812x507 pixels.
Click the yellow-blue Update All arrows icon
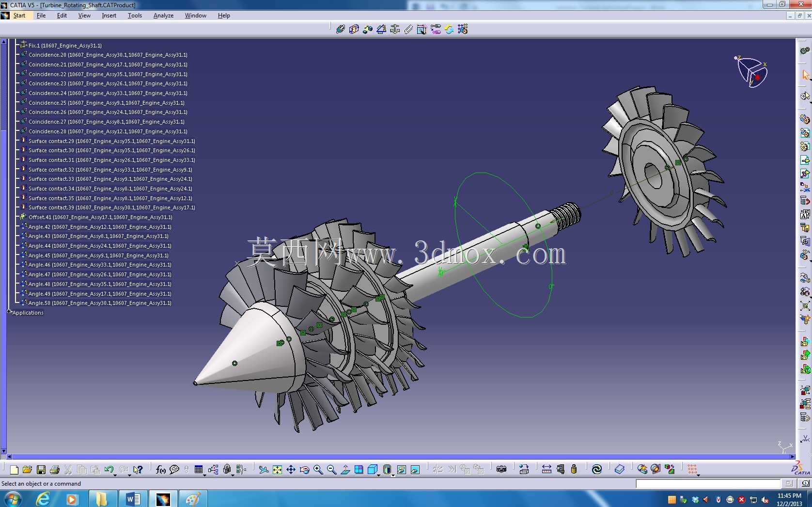449,29
